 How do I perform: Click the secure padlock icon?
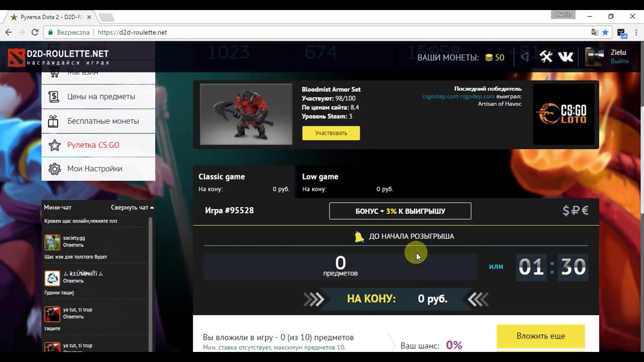coord(50,32)
